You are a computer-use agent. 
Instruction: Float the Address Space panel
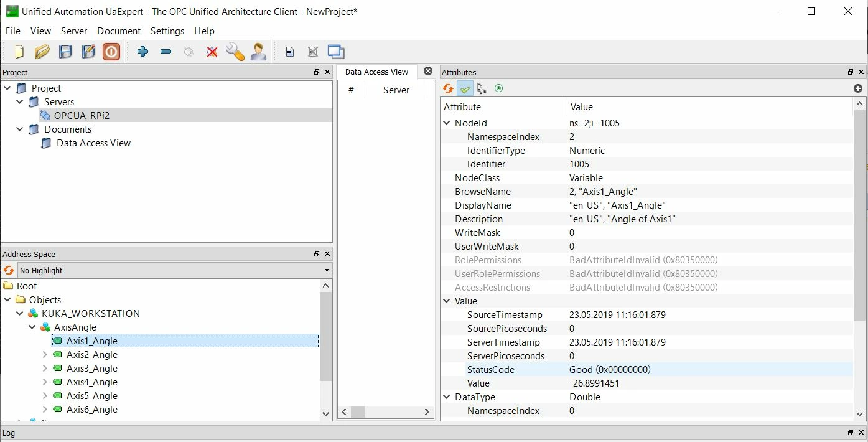tap(317, 254)
